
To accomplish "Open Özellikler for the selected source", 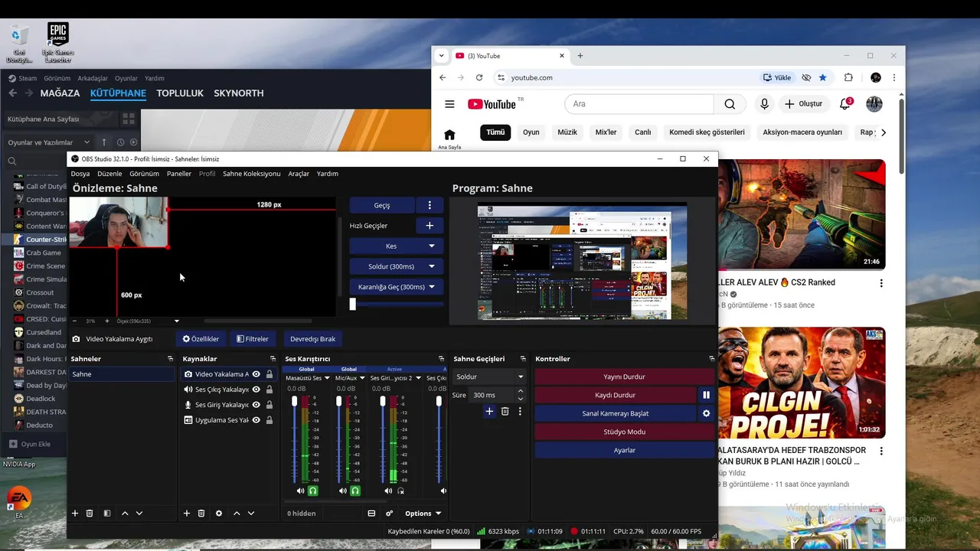I will tap(201, 339).
